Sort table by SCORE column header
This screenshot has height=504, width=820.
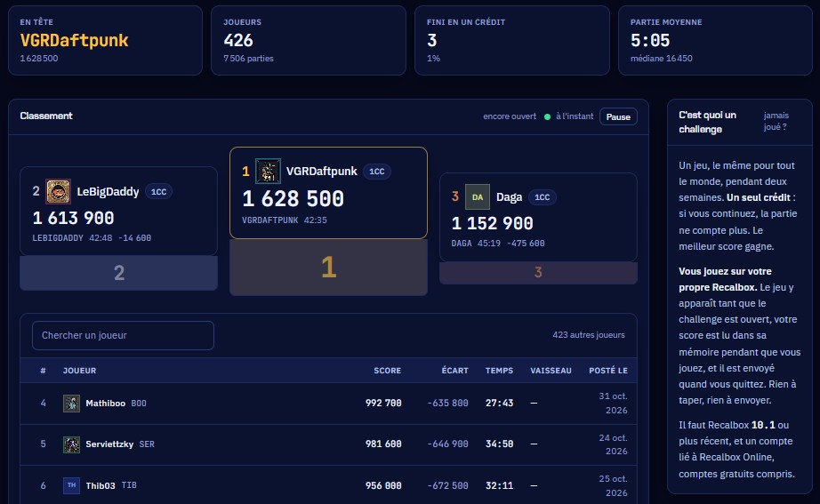387,370
